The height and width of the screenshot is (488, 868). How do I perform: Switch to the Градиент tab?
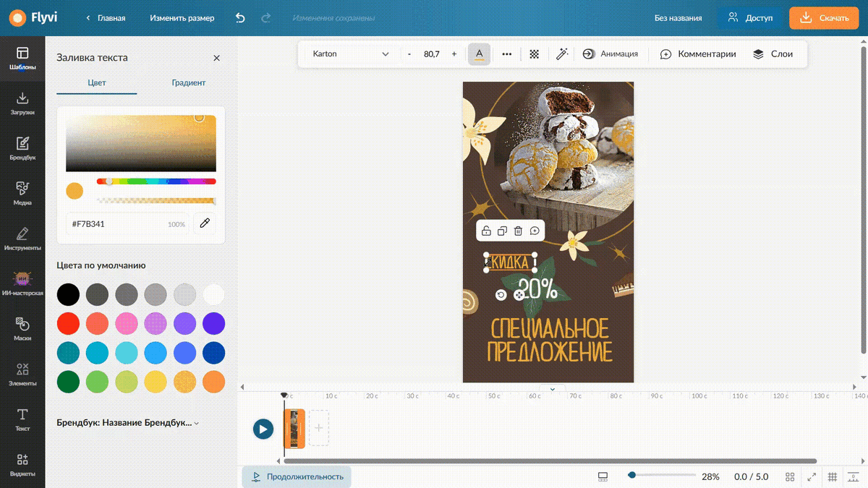click(189, 83)
